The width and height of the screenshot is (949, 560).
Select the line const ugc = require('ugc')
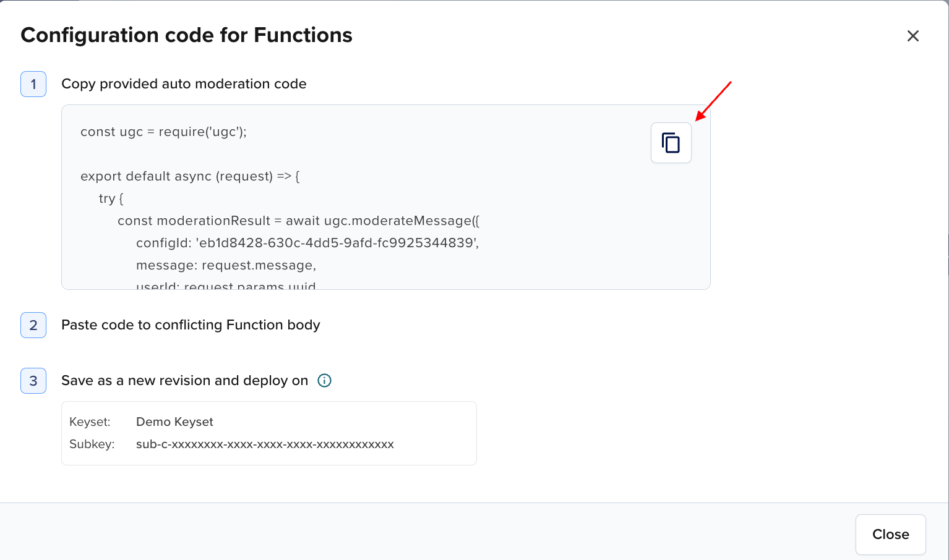pyautogui.click(x=163, y=131)
